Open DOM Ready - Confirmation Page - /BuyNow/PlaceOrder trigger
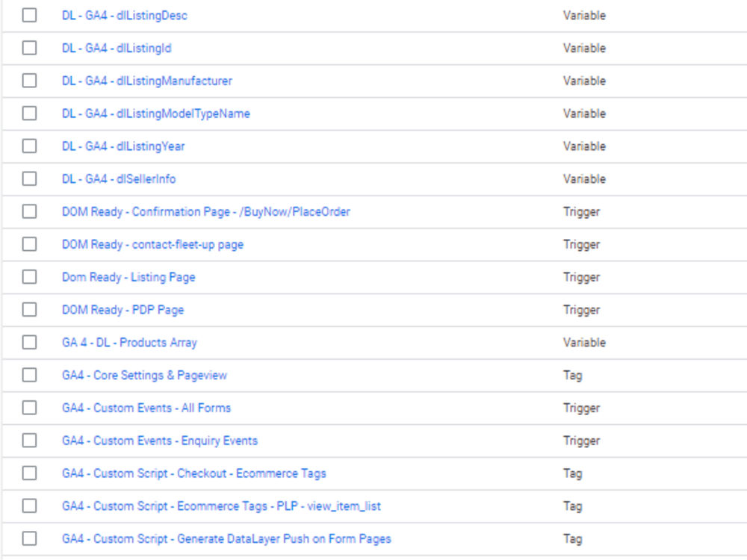This screenshot has height=560, width=747. coord(206,212)
